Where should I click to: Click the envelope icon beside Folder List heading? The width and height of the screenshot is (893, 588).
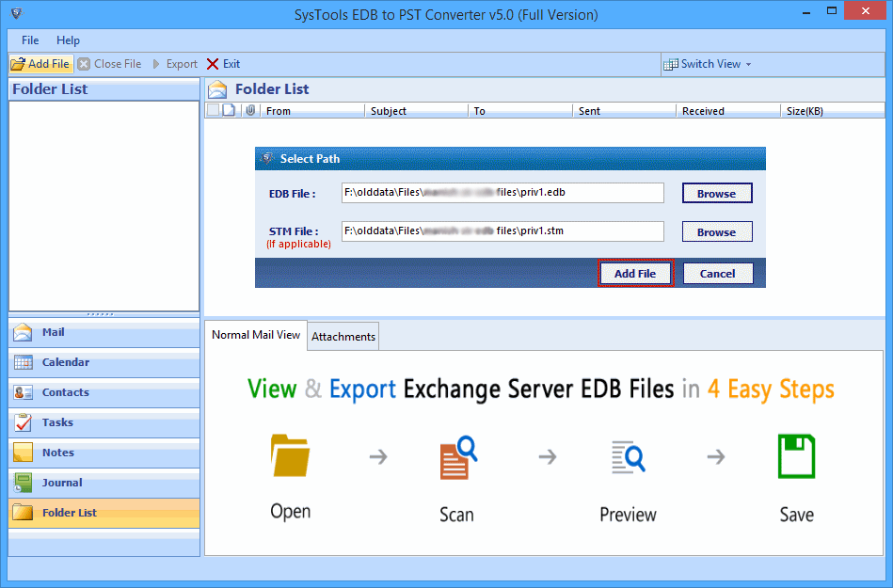point(217,89)
